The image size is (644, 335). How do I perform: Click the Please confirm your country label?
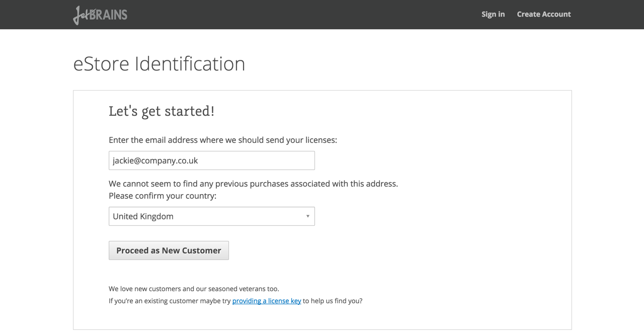(163, 196)
